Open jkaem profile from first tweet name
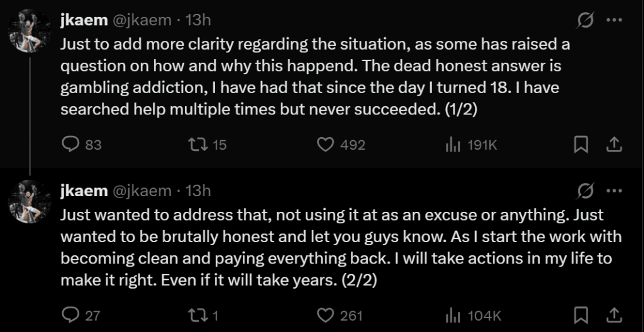The height and width of the screenshot is (332, 644). coord(83,20)
